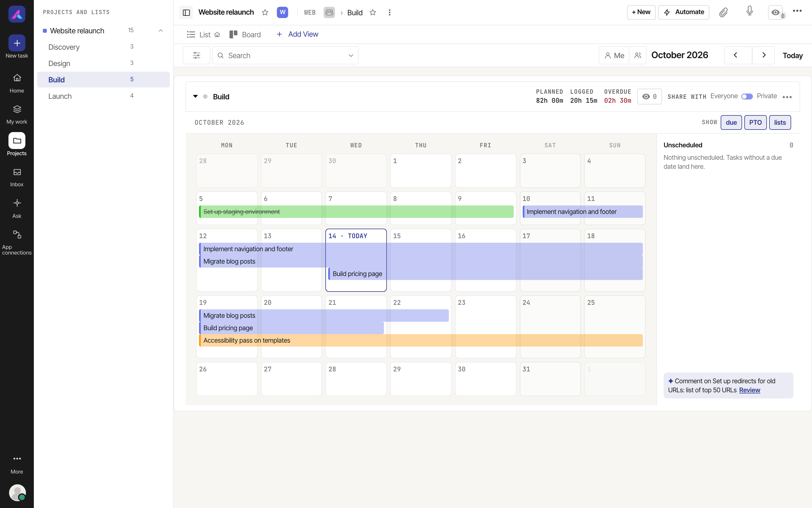This screenshot has width=812, height=508.
Task: Open top-right ellipsis menu
Action: pos(797,11)
